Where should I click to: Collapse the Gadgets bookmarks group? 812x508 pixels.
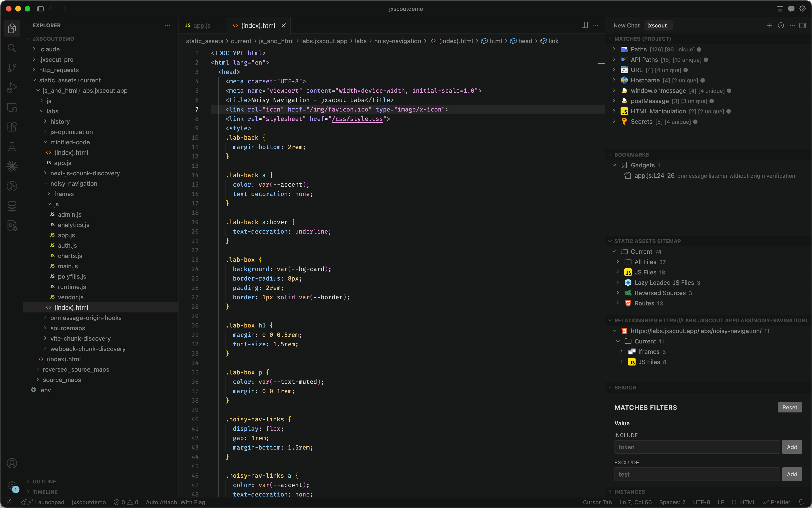pyautogui.click(x=614, y=165)
